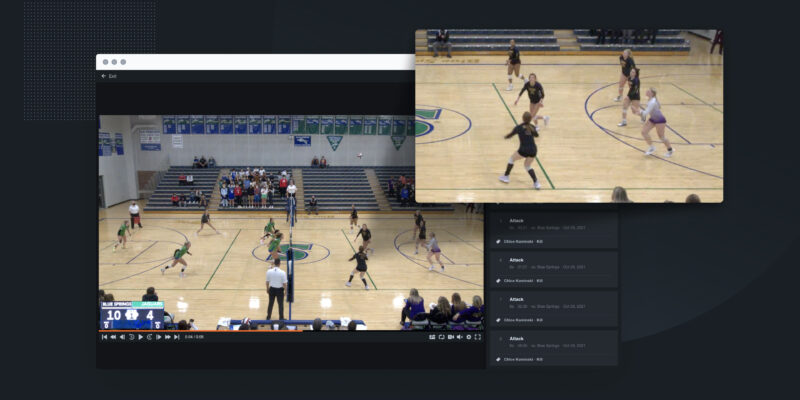Click the tag icon on first Attack clip

498,241
